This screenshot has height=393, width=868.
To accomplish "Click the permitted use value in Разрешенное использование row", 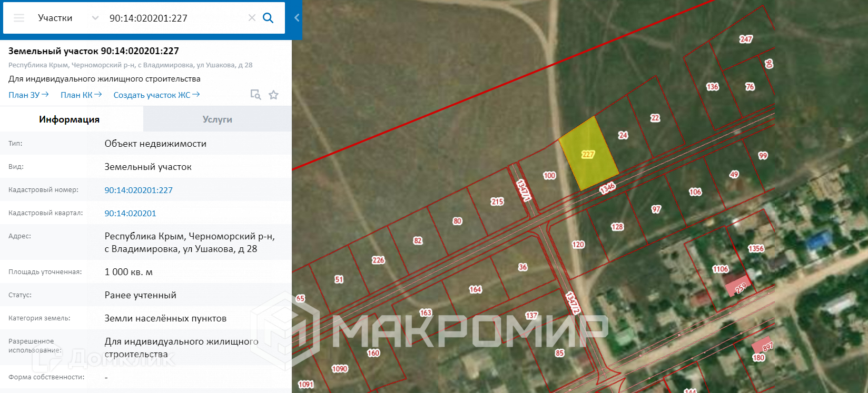I will coord(182,348).
